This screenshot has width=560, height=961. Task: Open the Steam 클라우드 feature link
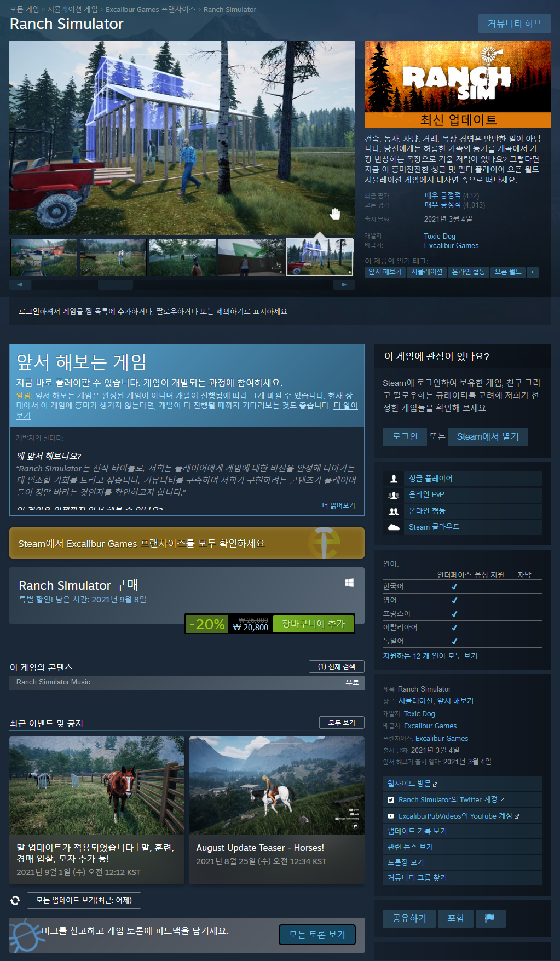click(434, 527)
